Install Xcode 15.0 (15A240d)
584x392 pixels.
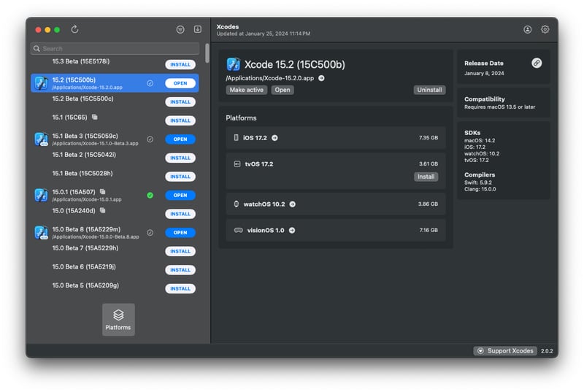(x=180, y=214)
